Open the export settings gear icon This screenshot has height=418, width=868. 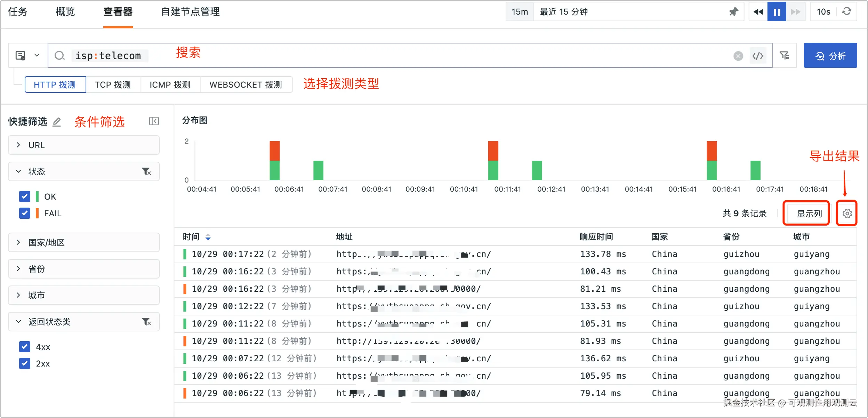(x=847, y=213)
